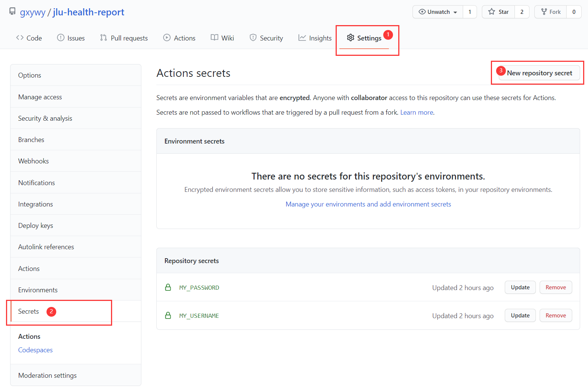
Task: Click the Star icon
Action: (492, 12)
